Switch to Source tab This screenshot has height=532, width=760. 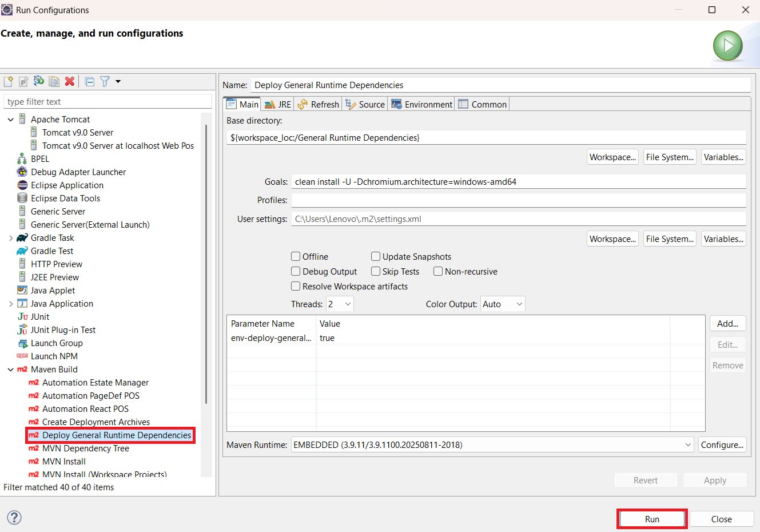365,104
